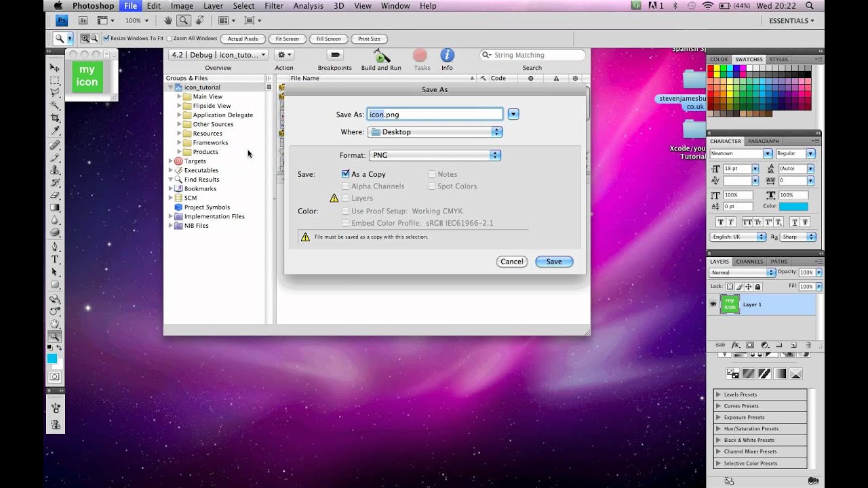
Task: Select Hand tool in the application bar
Action: coord(168,21)
